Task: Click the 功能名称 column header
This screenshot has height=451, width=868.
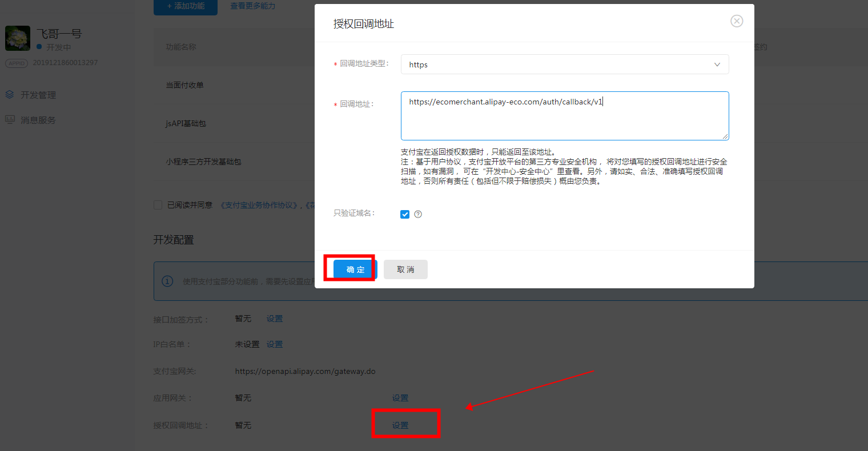Action: point(181,47)
